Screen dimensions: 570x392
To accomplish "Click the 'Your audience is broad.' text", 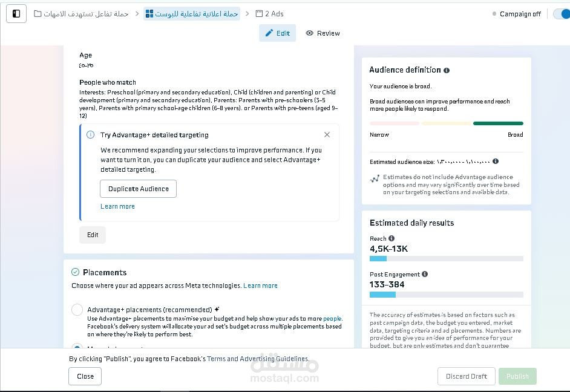I will (x=401, y=86).
